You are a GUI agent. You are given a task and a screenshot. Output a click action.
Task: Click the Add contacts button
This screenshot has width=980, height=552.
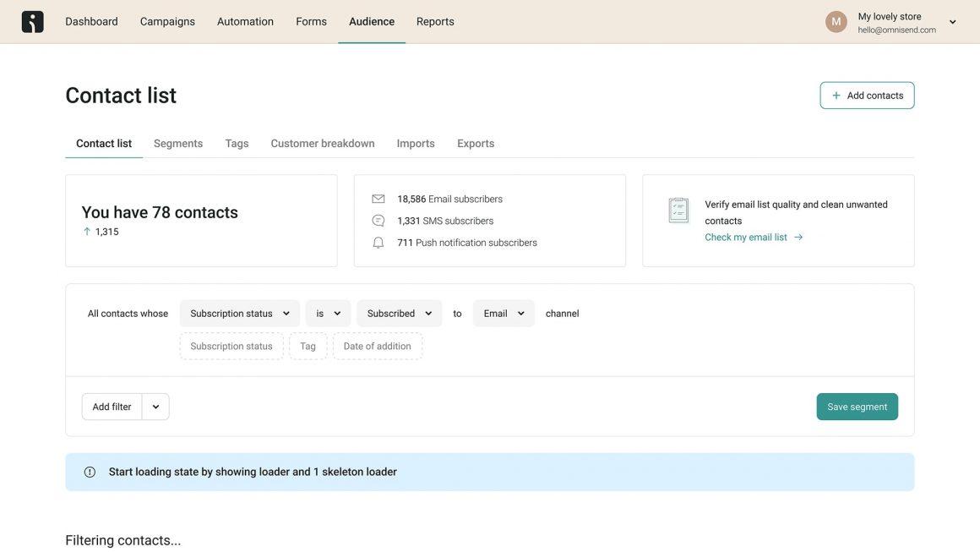tap(867, 96)
